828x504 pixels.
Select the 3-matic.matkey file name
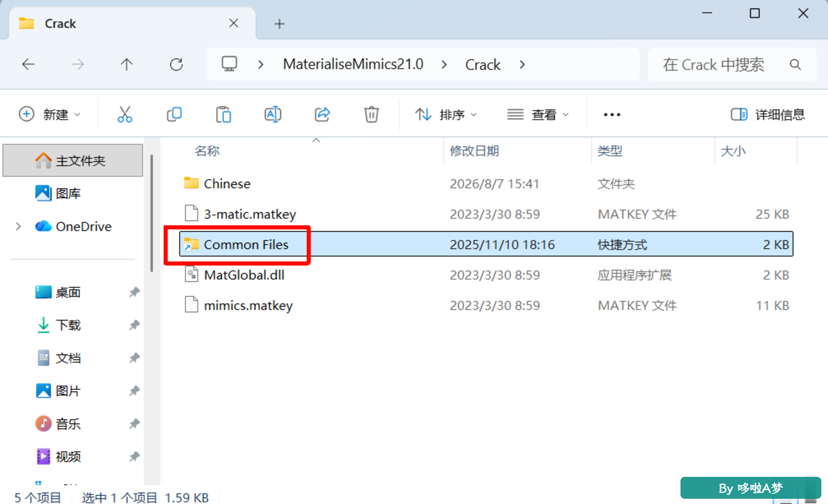click(x=250, y=214)
